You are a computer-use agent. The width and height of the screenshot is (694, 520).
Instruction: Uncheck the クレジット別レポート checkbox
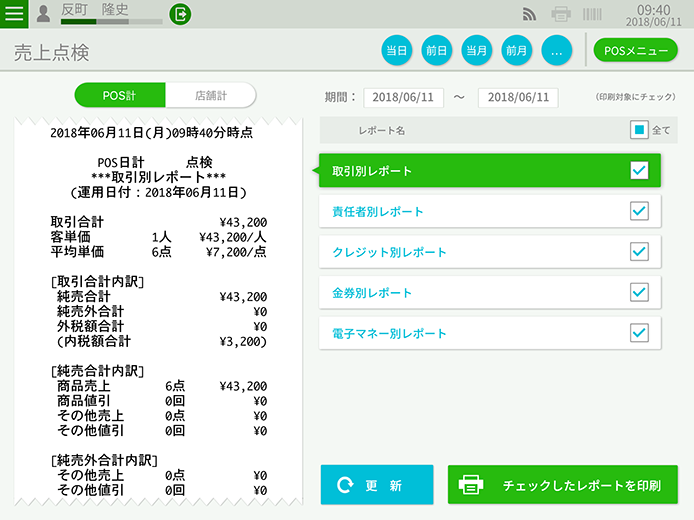click(640, 252)
